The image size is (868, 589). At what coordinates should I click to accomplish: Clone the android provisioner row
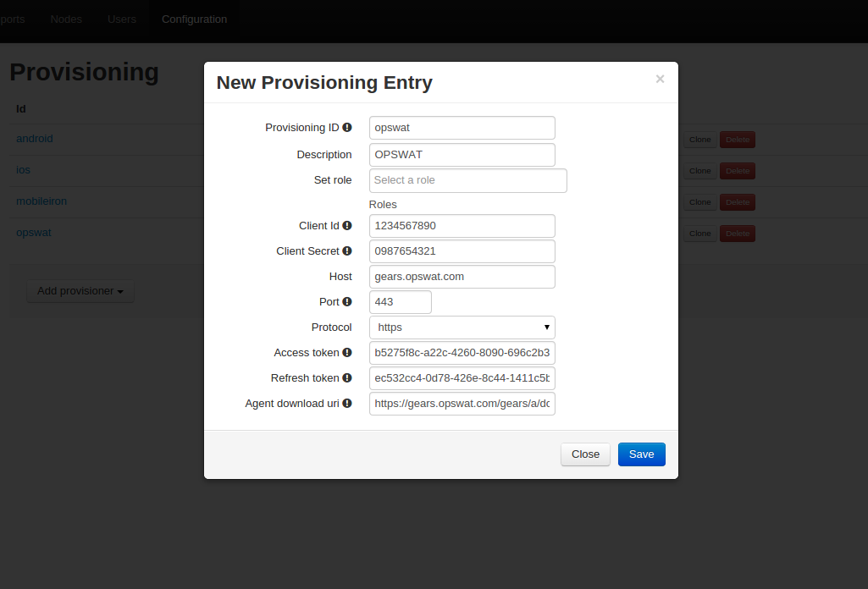click(x=699, y=140)
